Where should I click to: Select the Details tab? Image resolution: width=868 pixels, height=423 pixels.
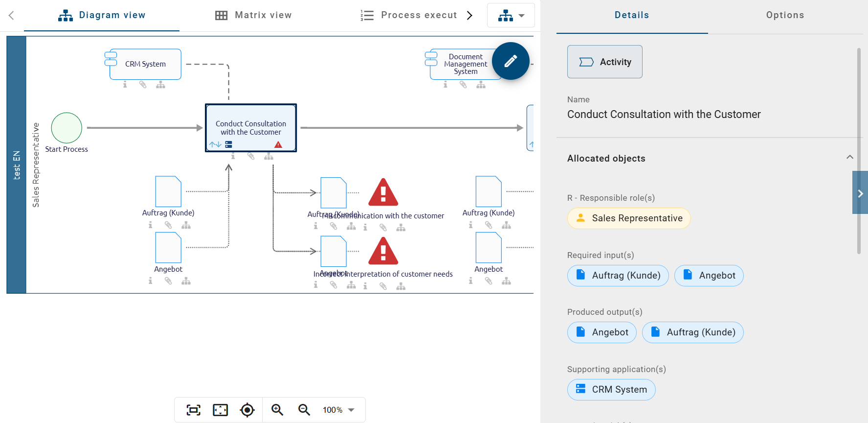point(632,16)
